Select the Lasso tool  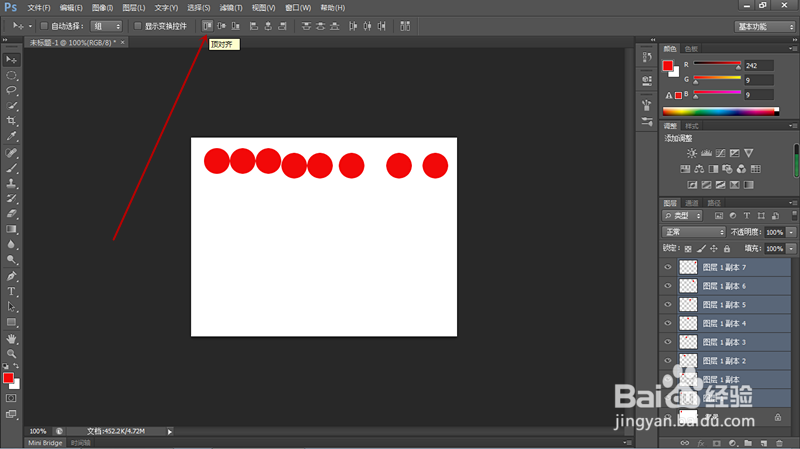tap(11, 90)
